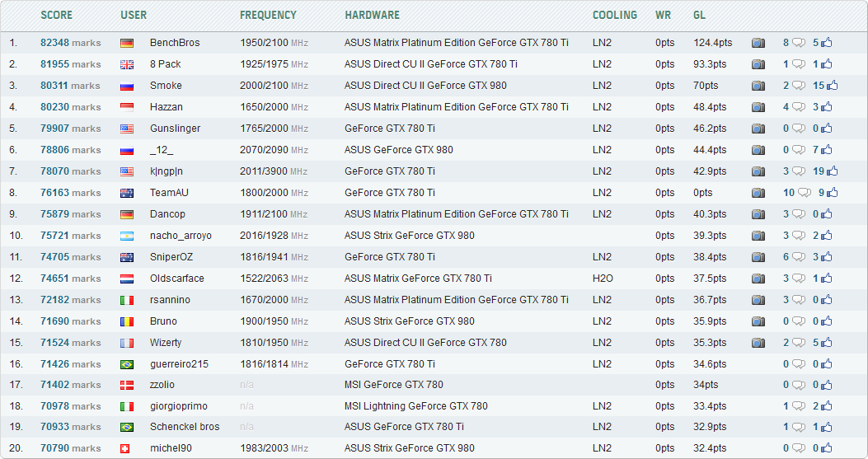Click camera icon in _12_ row

pyautogui.click(x=758, y=150)
